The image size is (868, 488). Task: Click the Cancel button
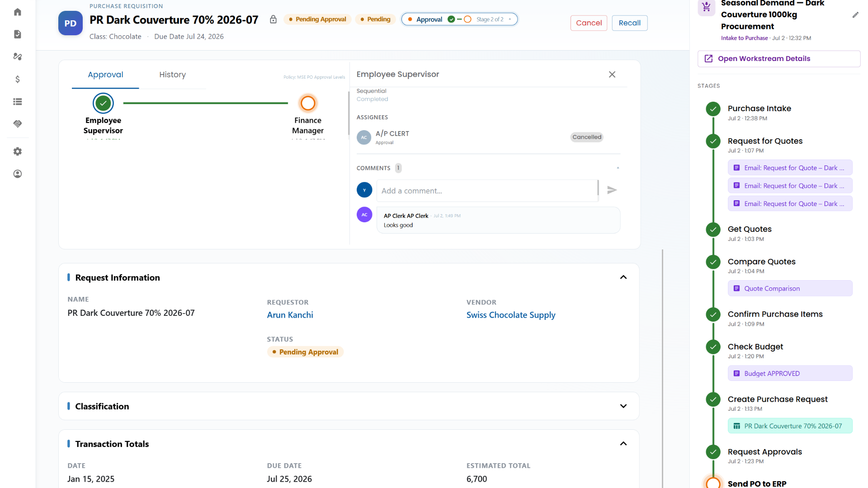589,23
